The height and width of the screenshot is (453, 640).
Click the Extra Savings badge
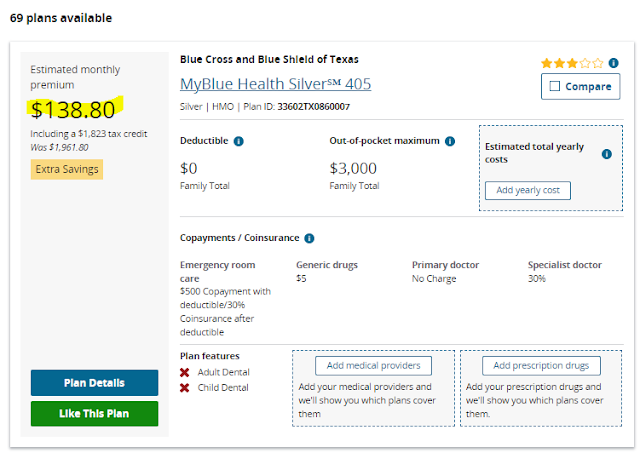coord(67,169)
